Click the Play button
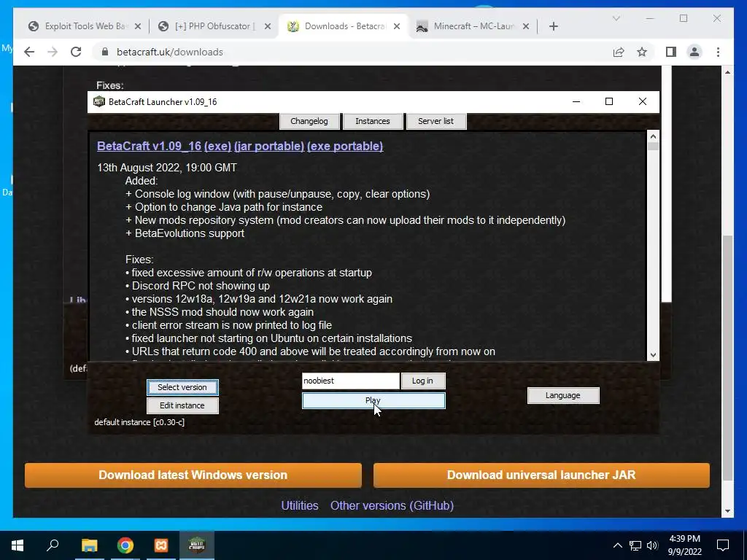 373,400
